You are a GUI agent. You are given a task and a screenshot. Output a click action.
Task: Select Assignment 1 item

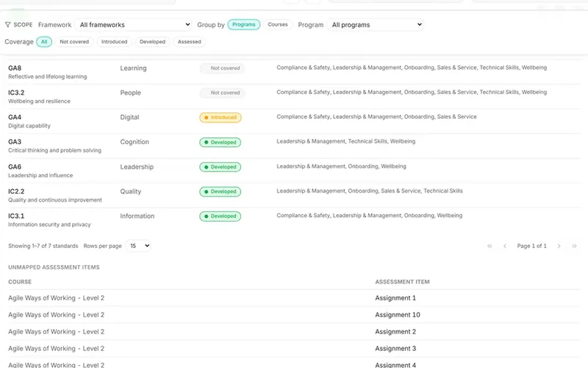[395, 298]
